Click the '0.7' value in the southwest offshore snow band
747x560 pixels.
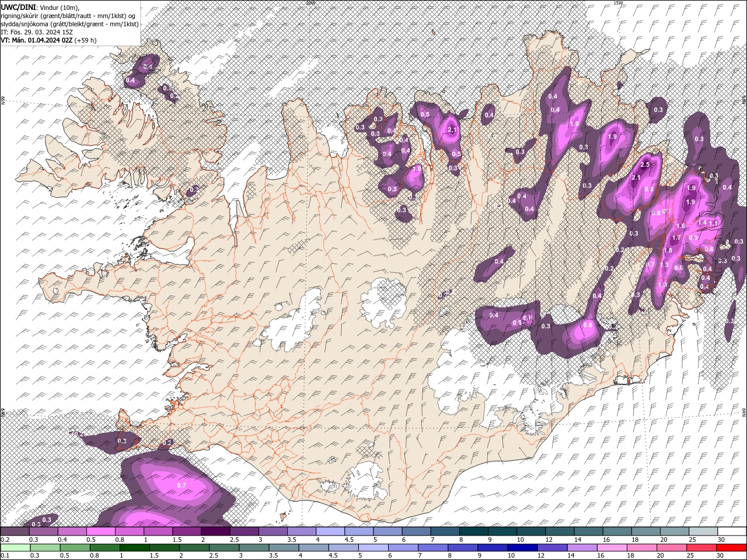181,485
